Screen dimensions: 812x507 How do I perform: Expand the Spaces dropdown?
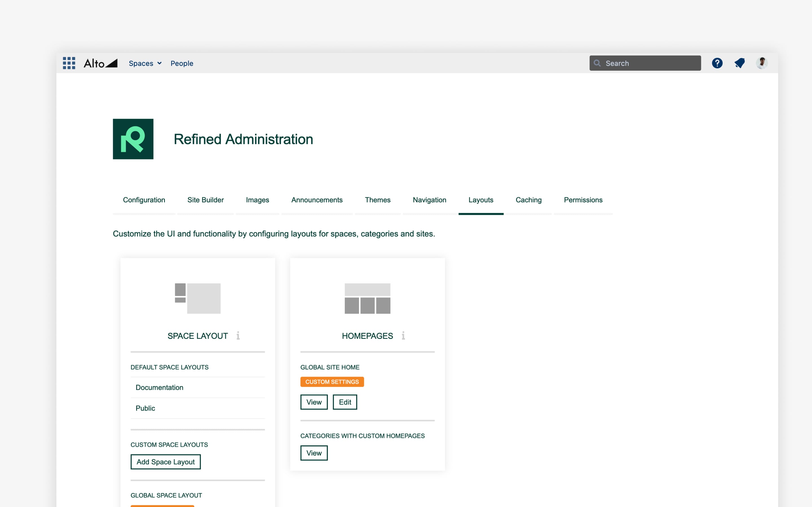point(145,63)
